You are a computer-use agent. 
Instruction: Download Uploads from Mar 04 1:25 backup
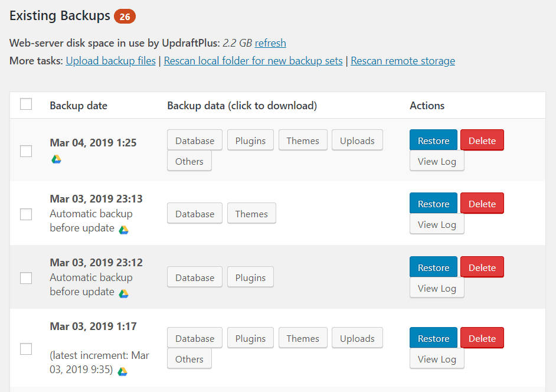coord(357,141)
